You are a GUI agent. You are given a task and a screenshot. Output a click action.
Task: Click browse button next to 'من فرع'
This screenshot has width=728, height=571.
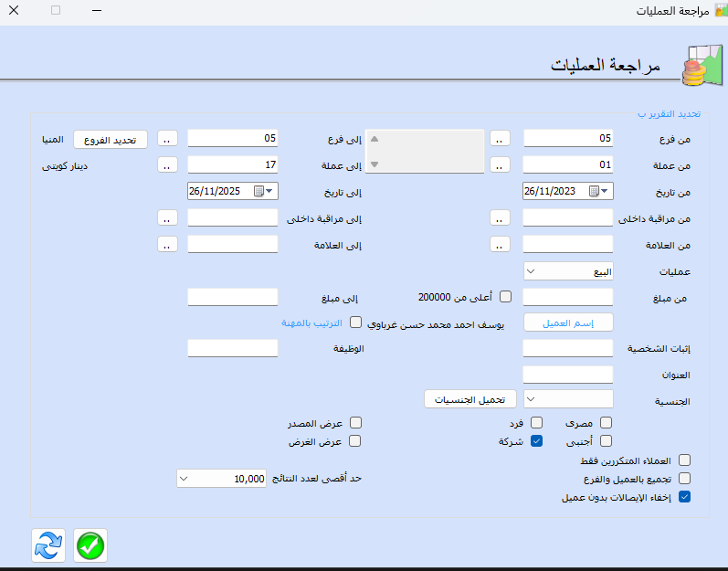pos(500,139)
